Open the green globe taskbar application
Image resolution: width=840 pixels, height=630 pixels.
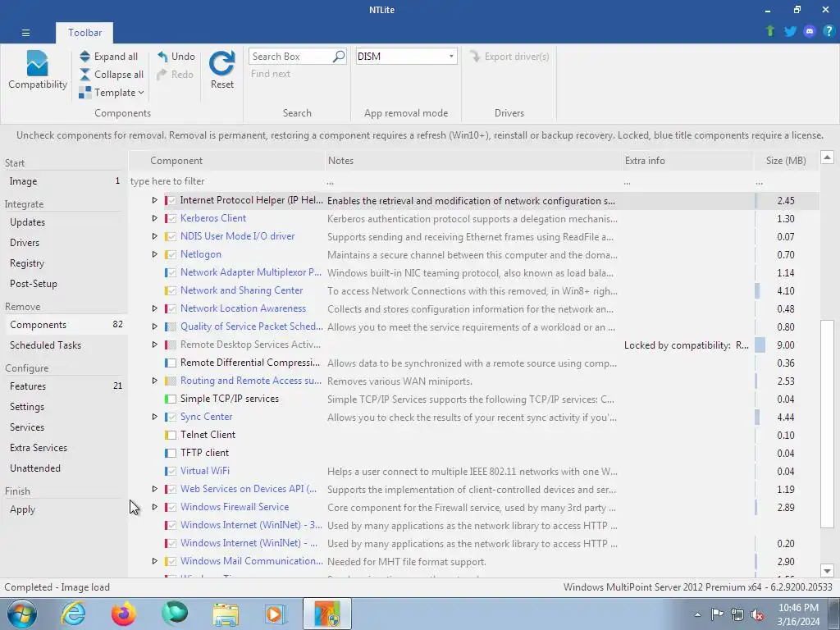[x=175, y=614]
